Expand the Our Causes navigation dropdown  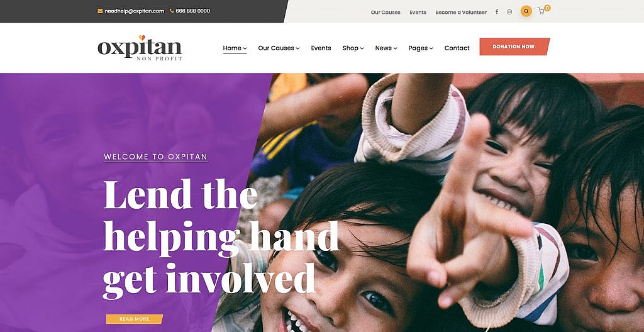click(x=279, y=48)
